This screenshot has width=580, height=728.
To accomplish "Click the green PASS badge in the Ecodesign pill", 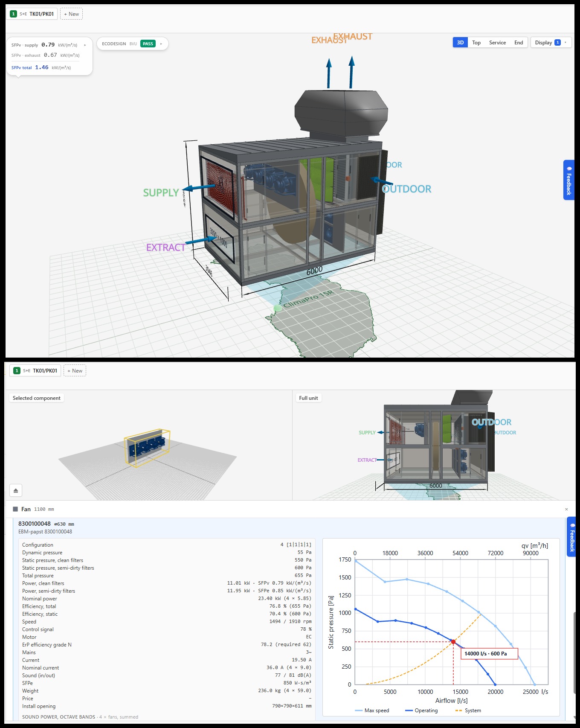I will pos(148,44).
